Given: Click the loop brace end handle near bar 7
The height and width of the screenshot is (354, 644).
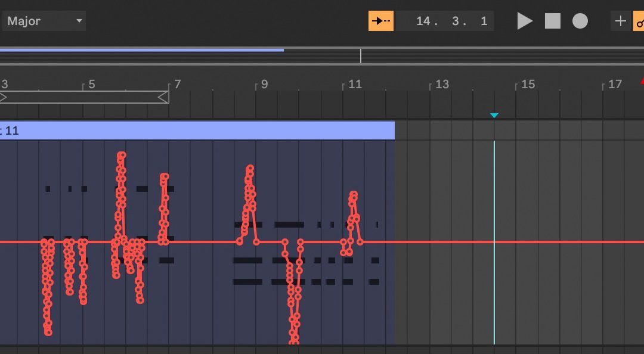Looking at the screenshot, I should click(x=163, y=97).
